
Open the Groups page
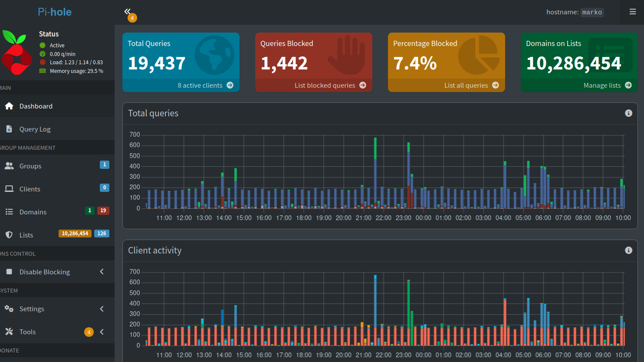click(30, 166)
